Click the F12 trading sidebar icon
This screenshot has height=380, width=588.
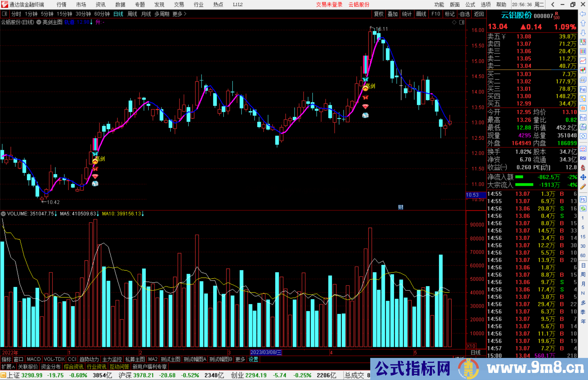pyautogui.click(x=583, y=118)
